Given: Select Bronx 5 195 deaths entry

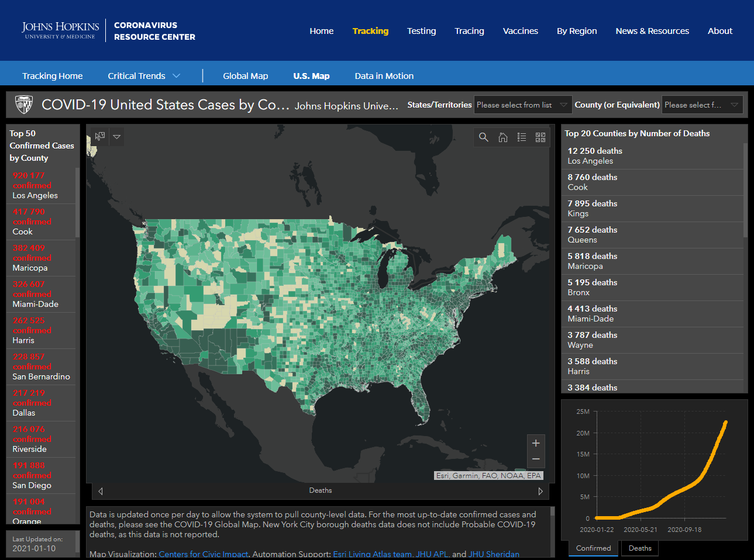Looking at the screenshot, I should click(653, 288).
